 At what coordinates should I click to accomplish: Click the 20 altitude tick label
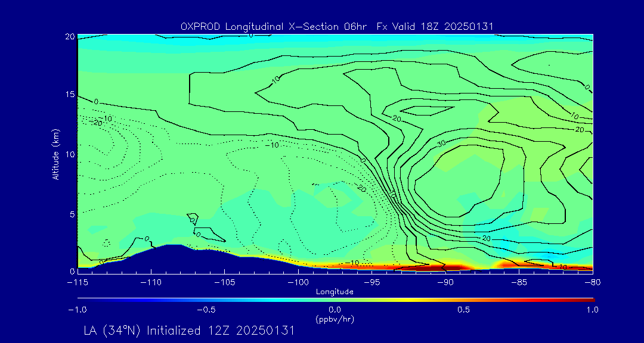pyautogui.click(x=70, y=36)
